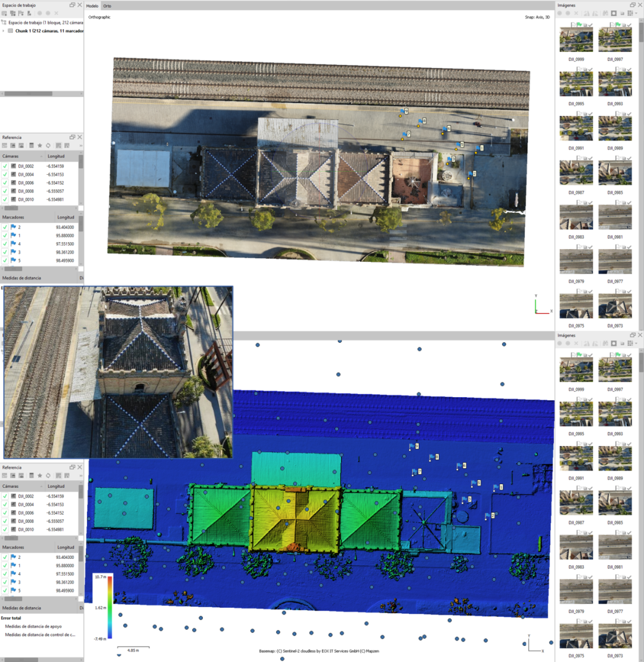644x662 pixels.
Task: Click the sort arrow on upper Cámaras column header
Action: pos(41,156)
